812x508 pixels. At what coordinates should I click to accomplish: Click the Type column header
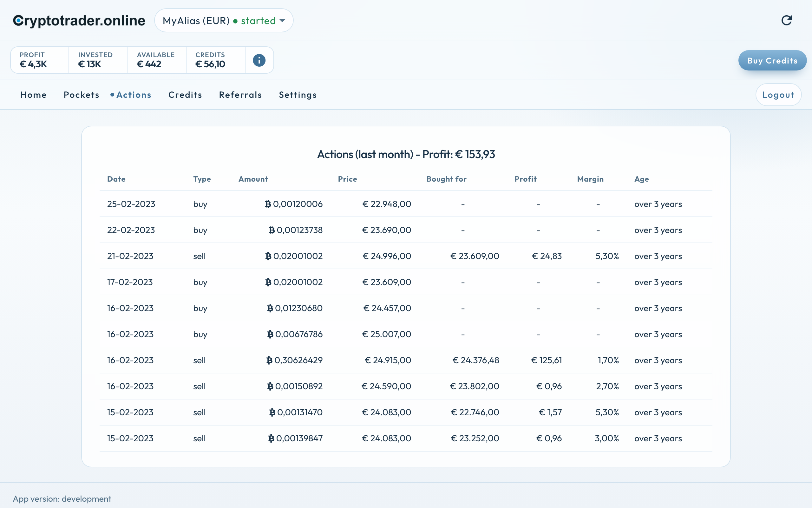(x=202, y=179)
